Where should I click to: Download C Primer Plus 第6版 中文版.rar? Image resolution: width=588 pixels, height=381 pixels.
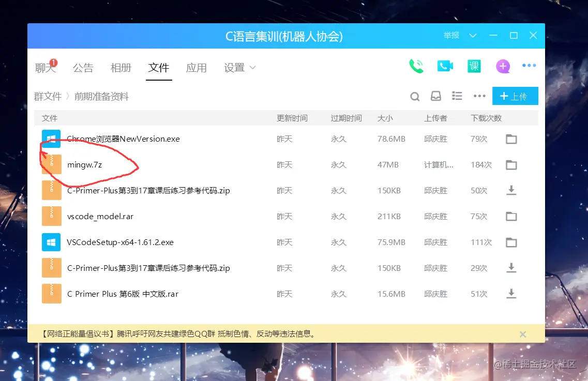(x=511, y=294)
